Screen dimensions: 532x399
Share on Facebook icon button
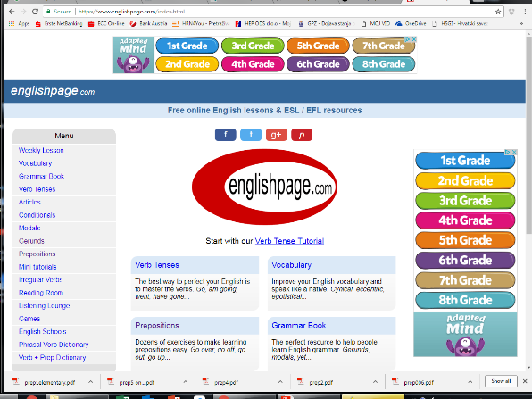(x=226, y=135)
